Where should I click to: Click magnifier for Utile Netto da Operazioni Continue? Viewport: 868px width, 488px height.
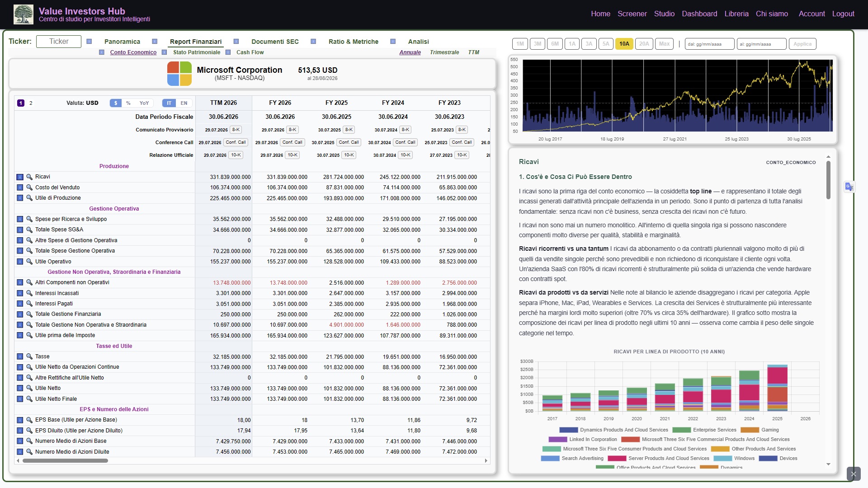[29, 367]
